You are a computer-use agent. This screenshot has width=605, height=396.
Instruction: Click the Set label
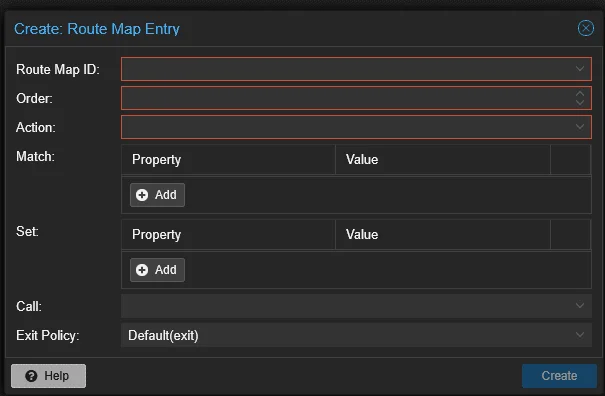(27, 231)
